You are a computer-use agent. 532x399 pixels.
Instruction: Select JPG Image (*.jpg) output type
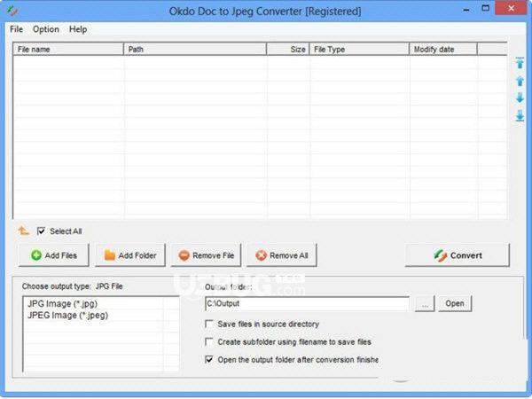pyautogui.click(x=62, y=303)
